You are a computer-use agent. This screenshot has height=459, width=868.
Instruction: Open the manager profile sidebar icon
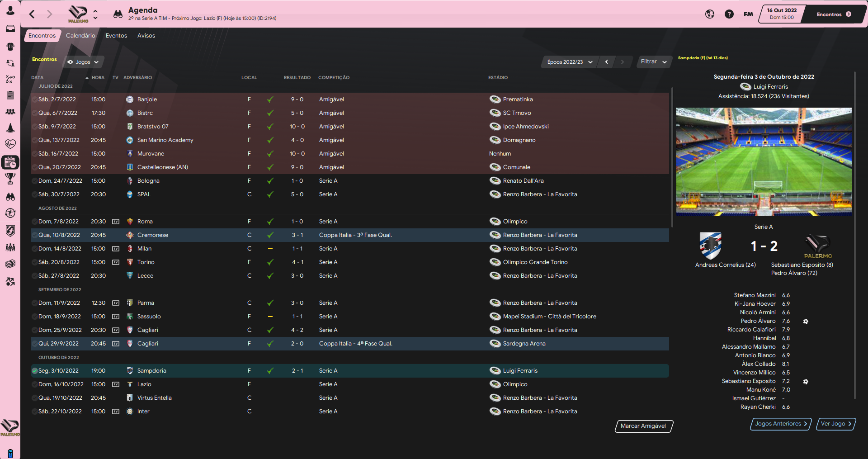coord(10,10)
